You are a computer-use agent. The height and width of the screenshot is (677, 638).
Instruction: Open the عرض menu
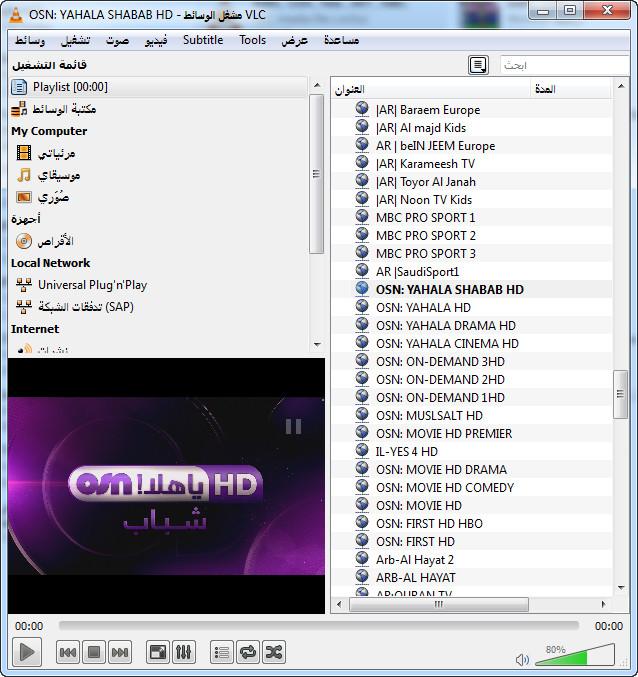tap(294, 40)
